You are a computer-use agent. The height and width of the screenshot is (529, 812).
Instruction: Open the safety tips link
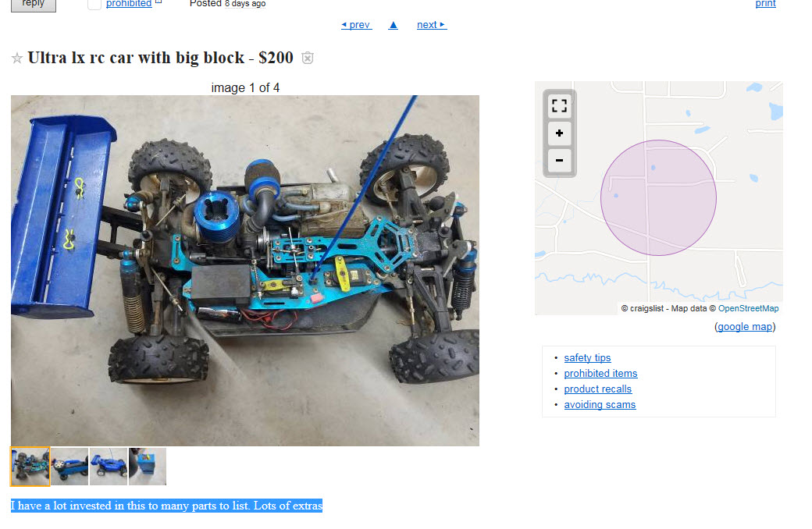(587, 357)
